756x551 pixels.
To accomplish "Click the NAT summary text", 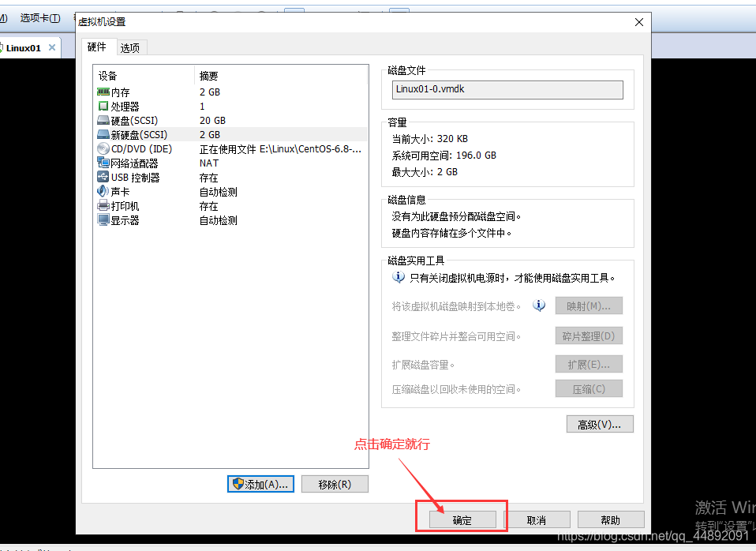I will tap(209, 163).
